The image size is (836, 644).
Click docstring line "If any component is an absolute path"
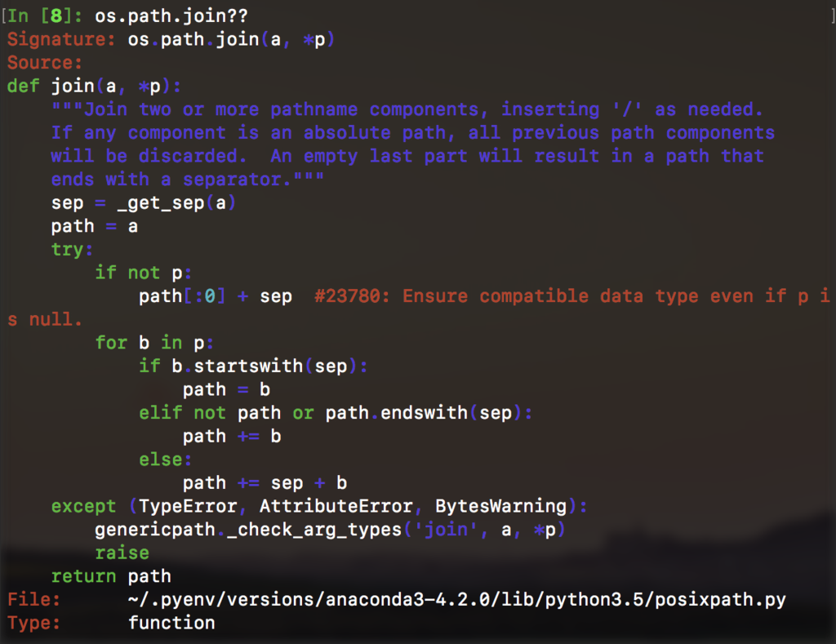tap(412, 133)
